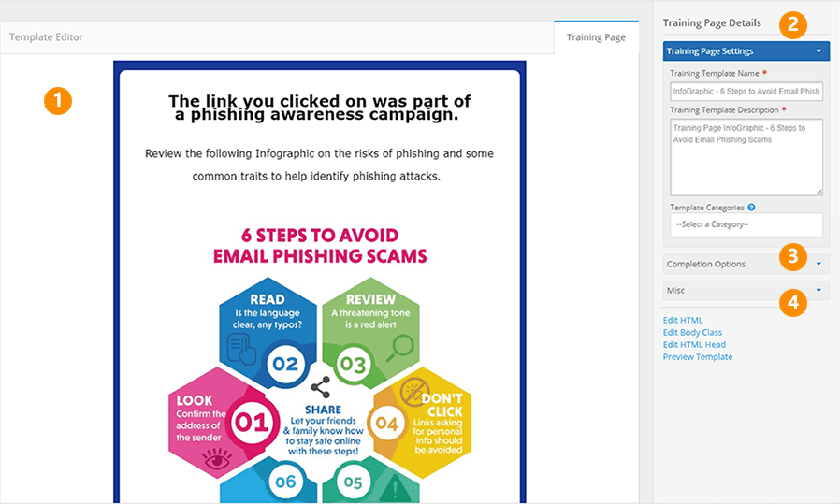840x504 pixels.
Task: Click the Training Page Settings header arrow
Action: coord(818,50)
